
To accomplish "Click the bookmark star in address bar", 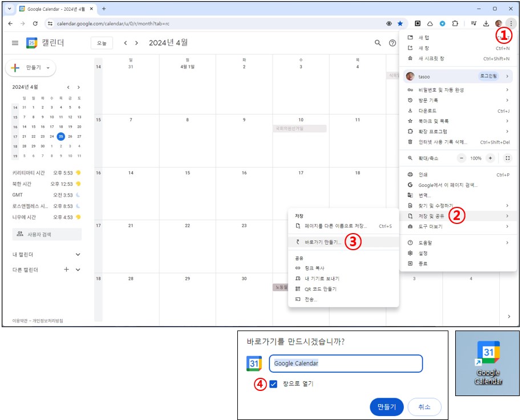I will coord(400,23).
